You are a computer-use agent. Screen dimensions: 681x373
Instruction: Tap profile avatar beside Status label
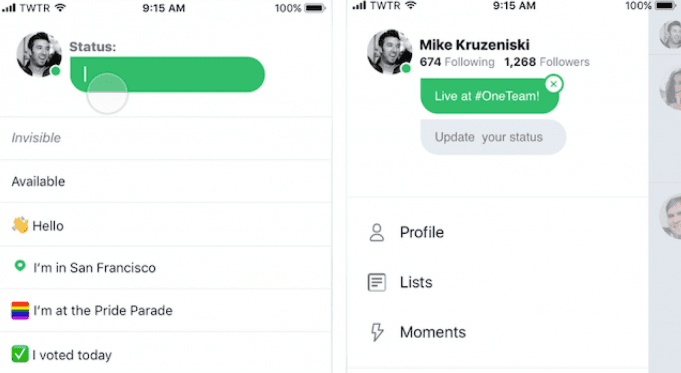tap(39, 54)
